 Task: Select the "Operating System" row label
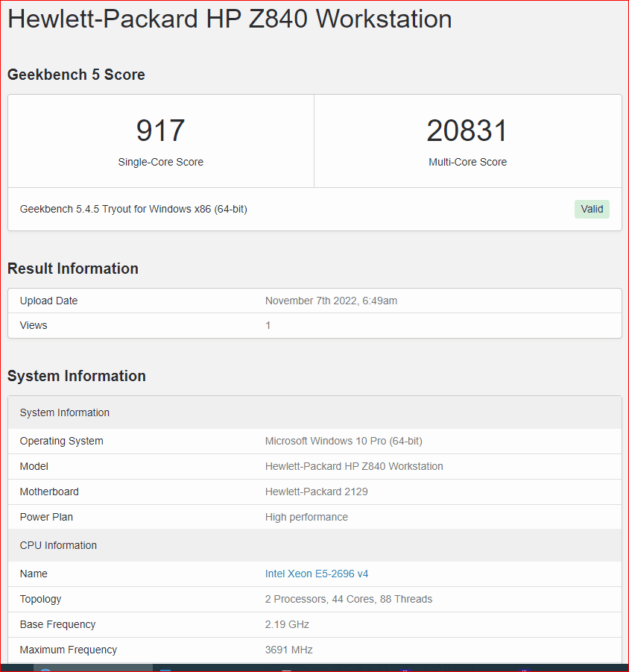(x=62, y=441)
